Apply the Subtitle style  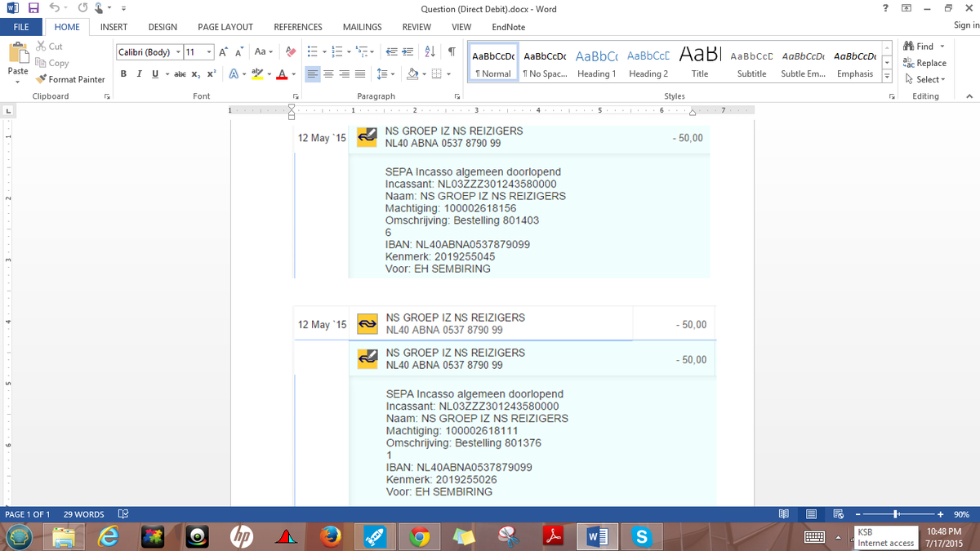[751, 63]
